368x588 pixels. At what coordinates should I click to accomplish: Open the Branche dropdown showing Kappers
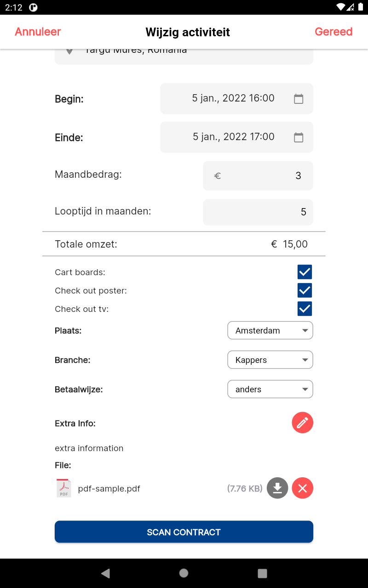(270, 360)
